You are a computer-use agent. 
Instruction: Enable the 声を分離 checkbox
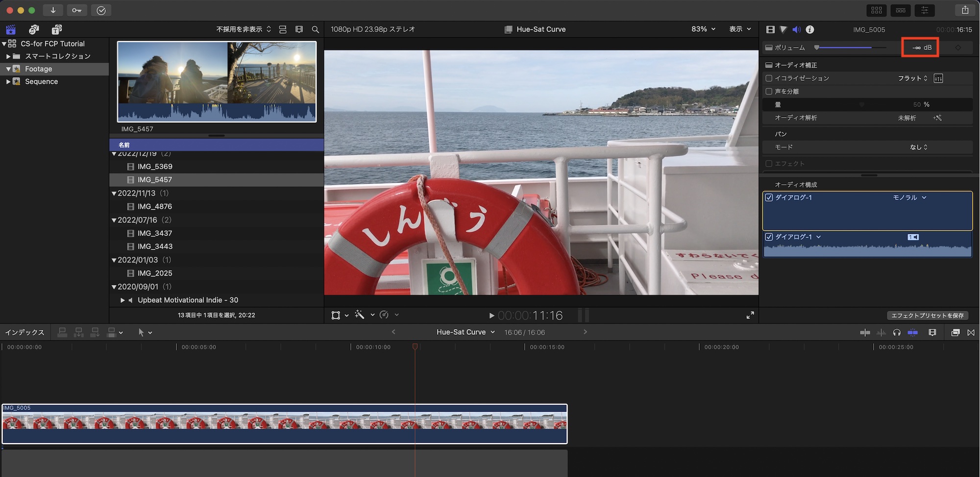[769, 91]
